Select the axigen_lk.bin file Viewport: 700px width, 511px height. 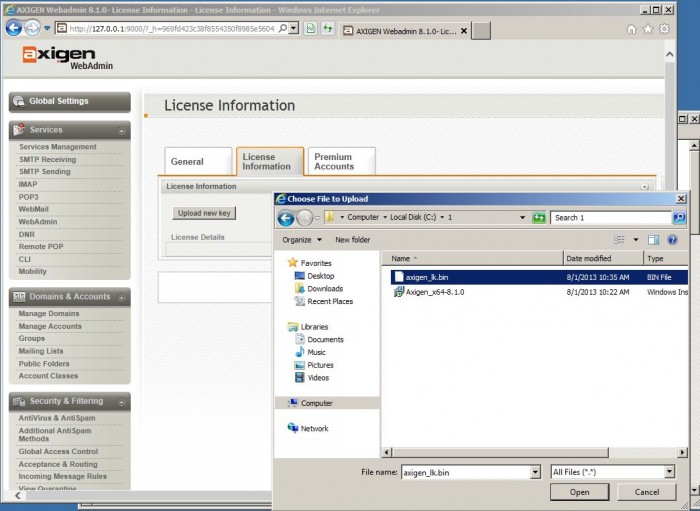[539, 277]
